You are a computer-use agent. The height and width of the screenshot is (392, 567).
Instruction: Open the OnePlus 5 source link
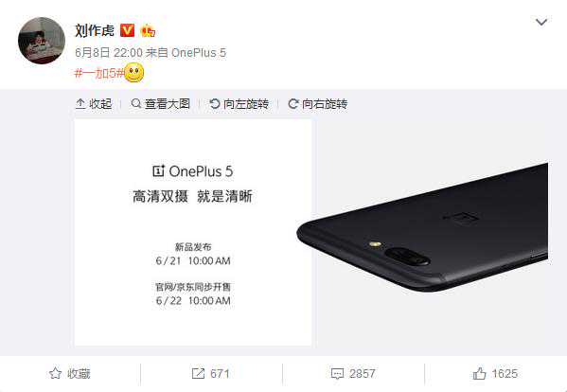[199, 53]
